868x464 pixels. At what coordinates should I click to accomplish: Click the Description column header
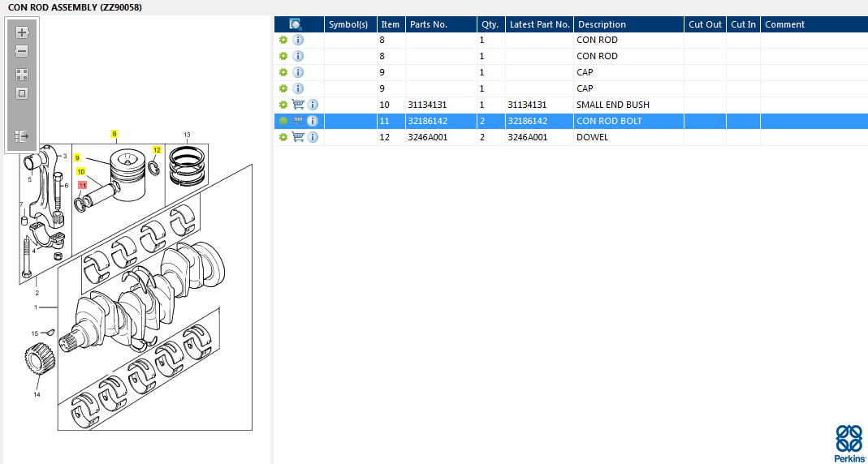pyautogui.click(x=628, y=24)
